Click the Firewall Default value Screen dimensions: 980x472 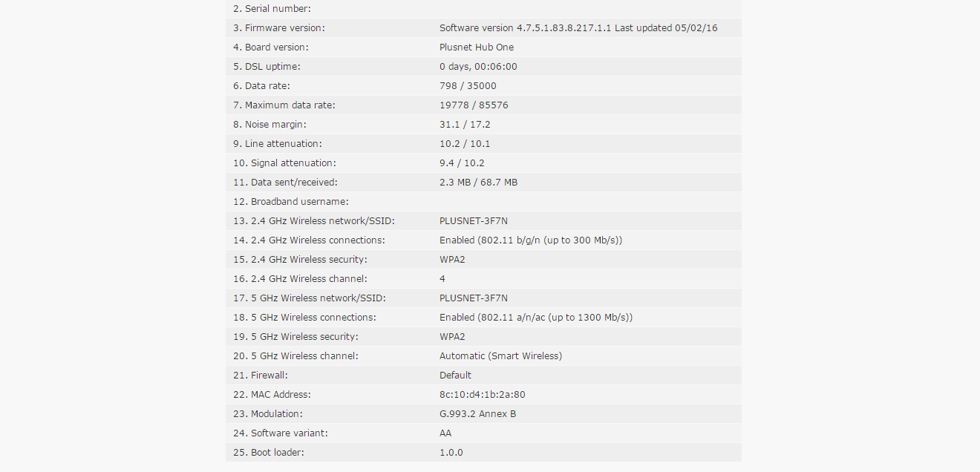pyautogui.click(x=455, y=376)
